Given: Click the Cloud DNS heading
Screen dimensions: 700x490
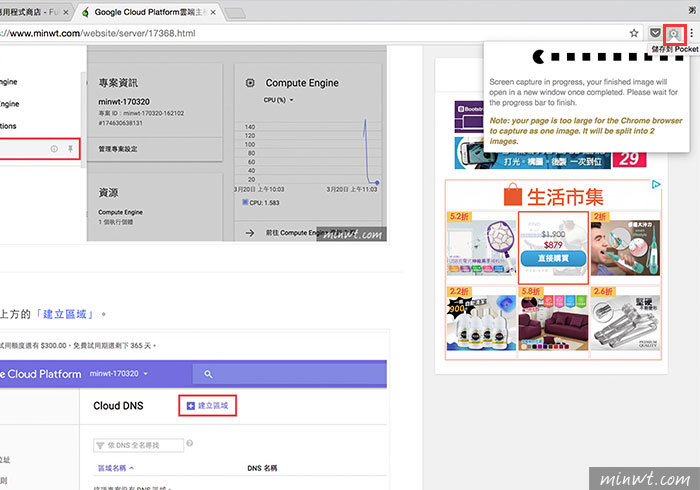Looking at the screenshot, I should (118, 406).
